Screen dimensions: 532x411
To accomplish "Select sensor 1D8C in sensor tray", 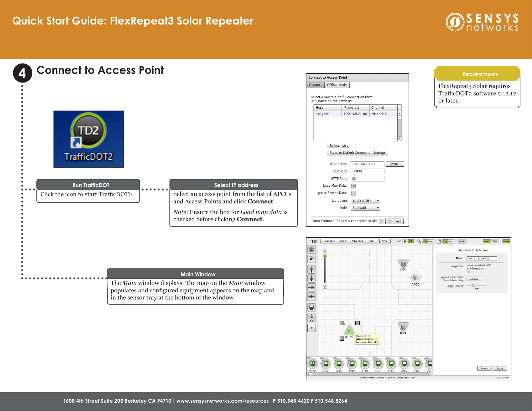I will (x=404, y=365).
